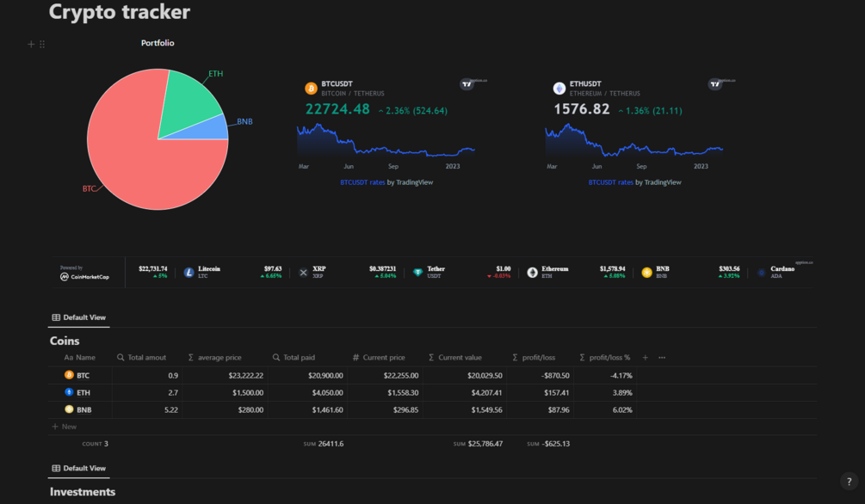The width and height of the screenshot is (865, 504).
Task: Open the SUM 26411.6 calculation menu
Action: coord(324,443)
